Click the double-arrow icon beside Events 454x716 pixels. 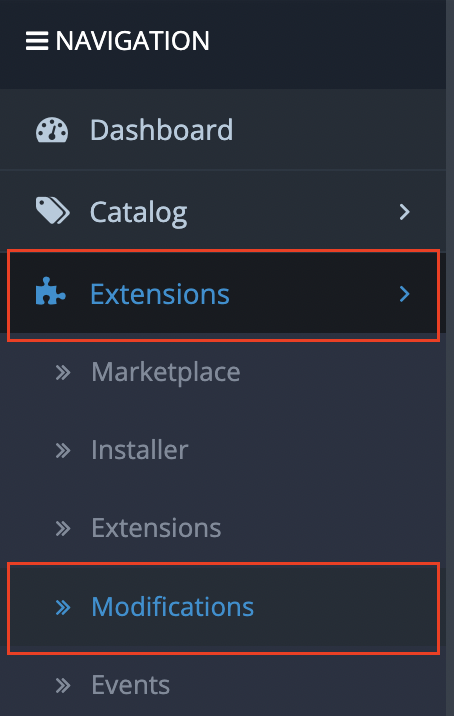point(63,685)
